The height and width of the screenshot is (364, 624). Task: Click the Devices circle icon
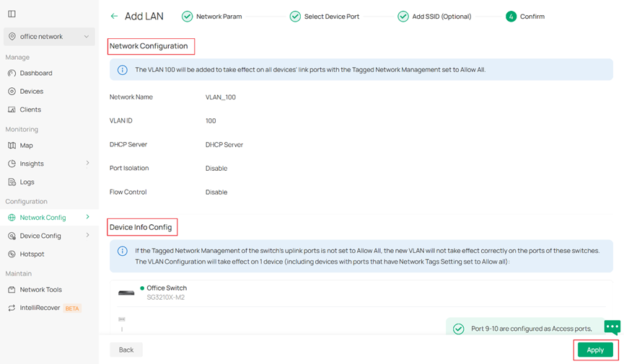click(12, 92)
